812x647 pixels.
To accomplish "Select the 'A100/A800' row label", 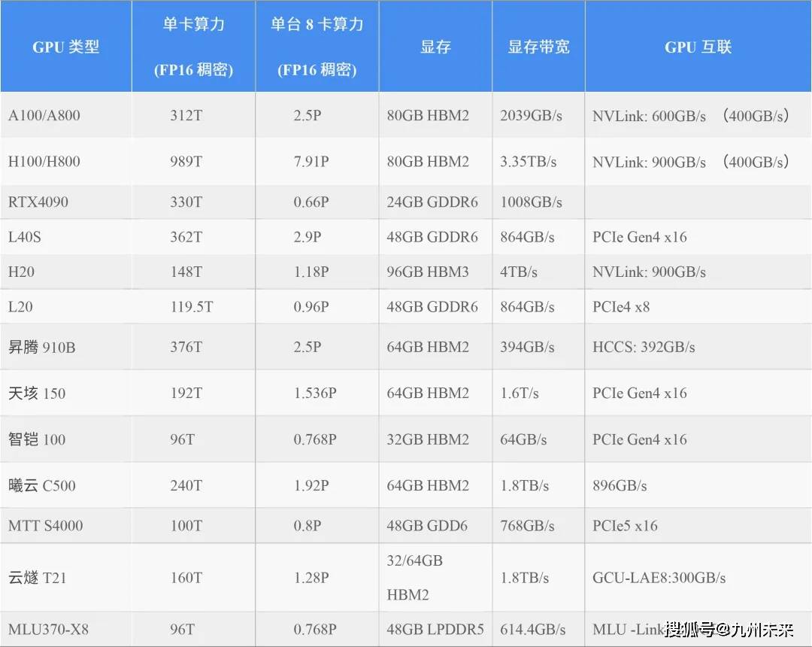I will pyautogui.click(x=44, y=115).
